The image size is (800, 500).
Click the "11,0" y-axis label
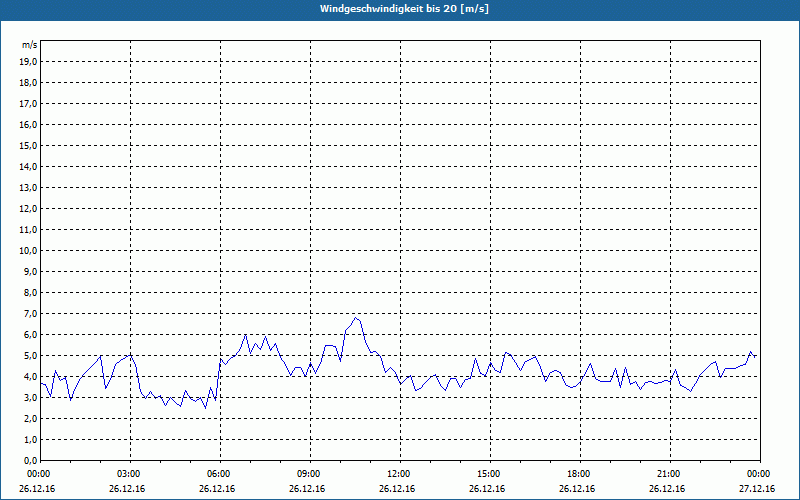[x=28, y=230]
